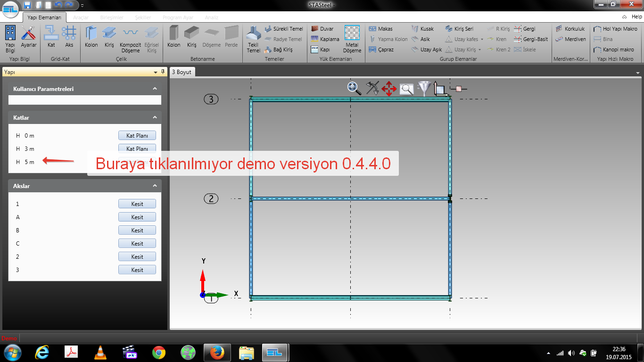The height and width of the screenshot is (362, 644).
Task: Open the Yapı panel dropdown arrow
Action: (x=156, y=72)
